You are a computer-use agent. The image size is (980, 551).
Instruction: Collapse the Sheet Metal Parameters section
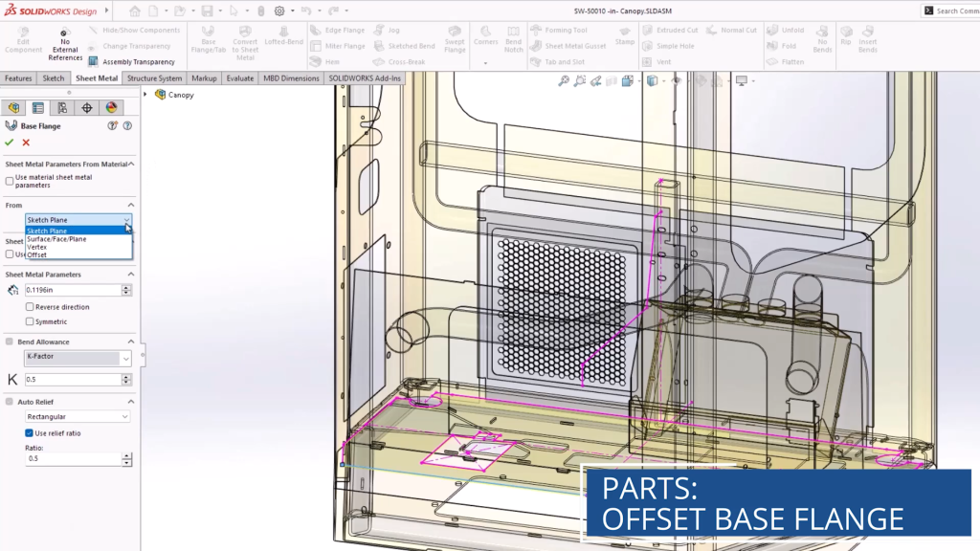131,275
